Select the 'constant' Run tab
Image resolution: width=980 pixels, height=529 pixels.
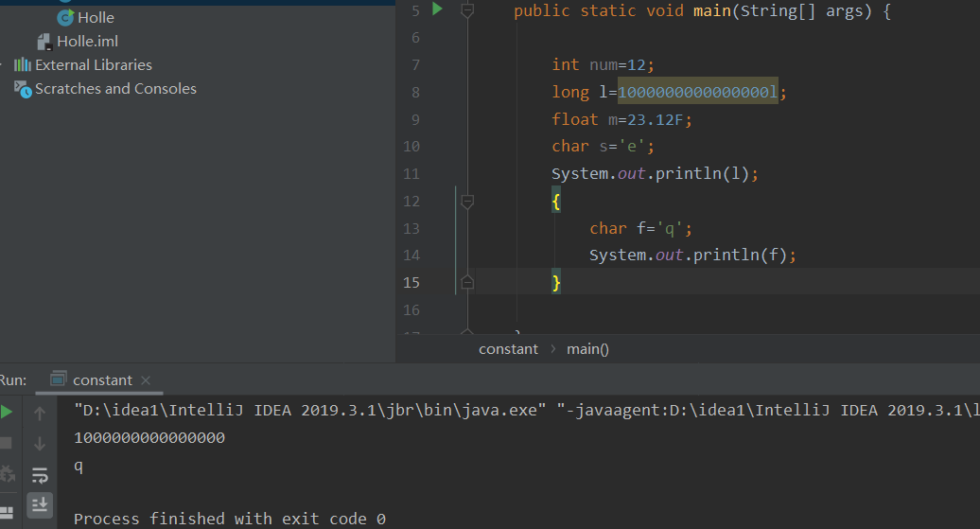99,380
